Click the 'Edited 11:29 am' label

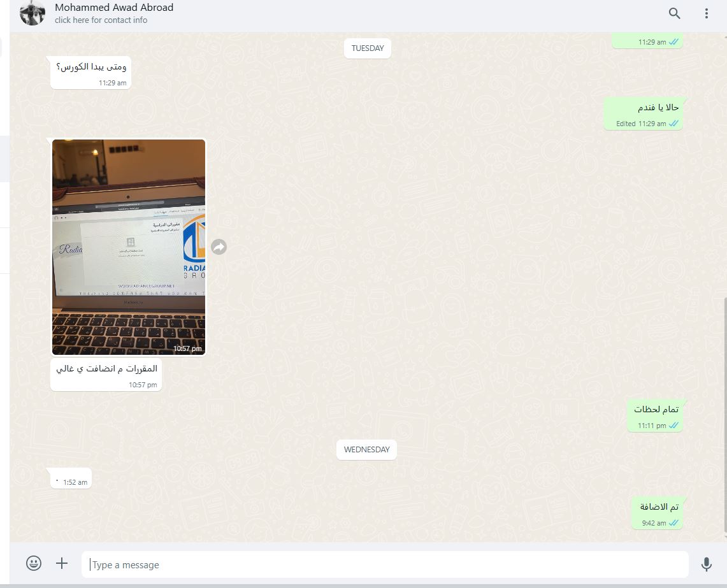(x=641, y=124)
